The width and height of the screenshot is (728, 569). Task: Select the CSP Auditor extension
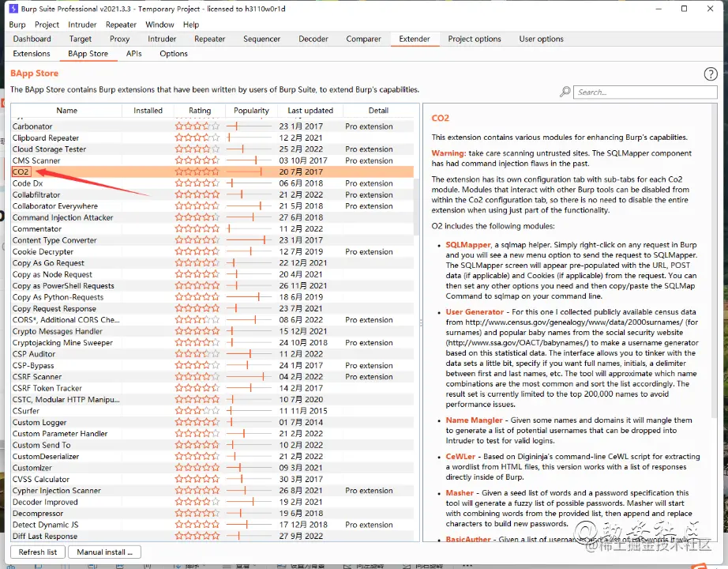(212, 354)
